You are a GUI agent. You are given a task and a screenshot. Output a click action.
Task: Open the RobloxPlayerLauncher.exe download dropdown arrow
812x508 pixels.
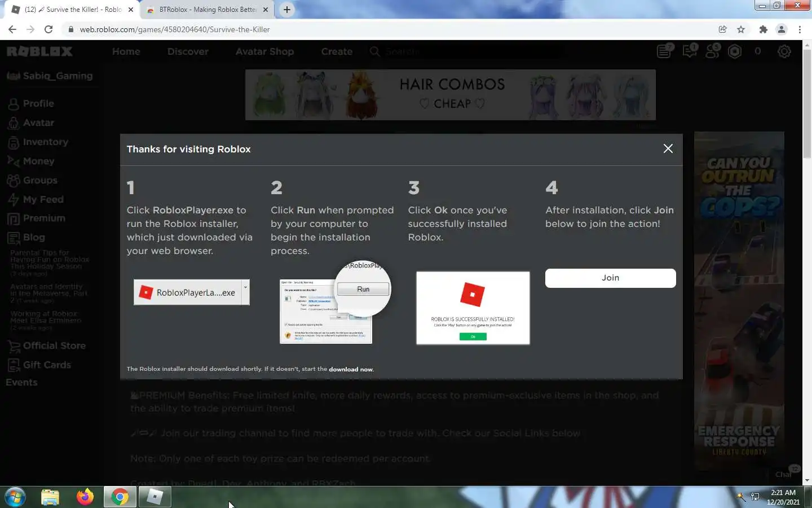[x=245, y=292]
